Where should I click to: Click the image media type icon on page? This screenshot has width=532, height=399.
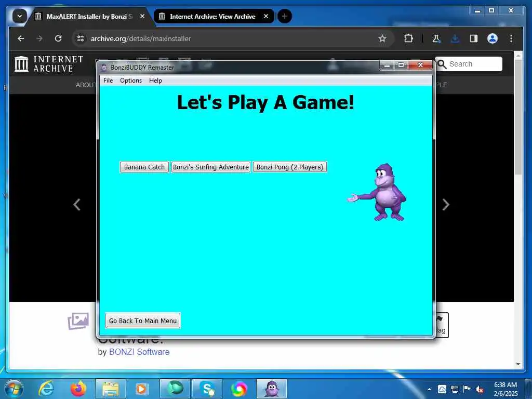click(78, 321)
